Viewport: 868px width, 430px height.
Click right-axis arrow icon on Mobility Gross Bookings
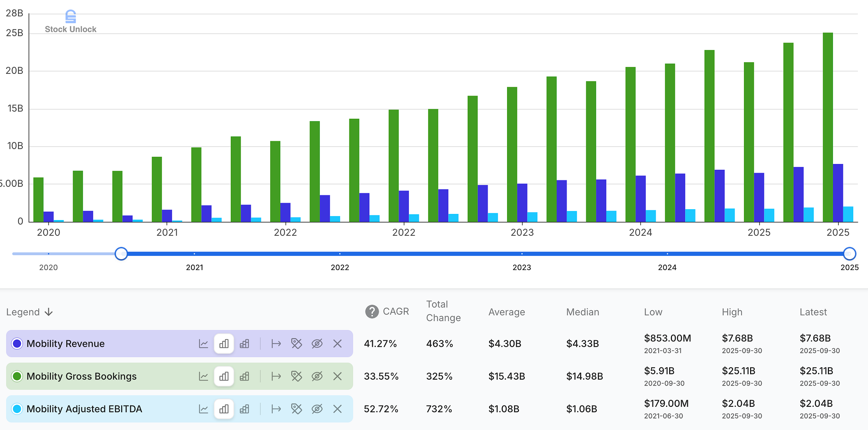pyautogui.click(x=276, y=376)
